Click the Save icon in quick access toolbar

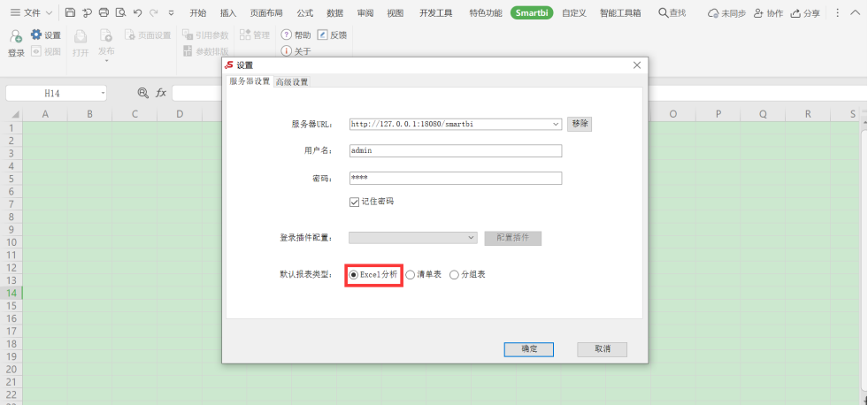70,12
